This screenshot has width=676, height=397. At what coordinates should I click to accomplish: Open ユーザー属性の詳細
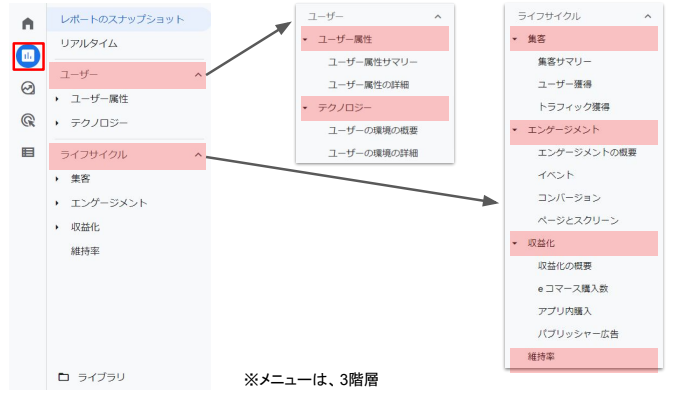point(368,85)
